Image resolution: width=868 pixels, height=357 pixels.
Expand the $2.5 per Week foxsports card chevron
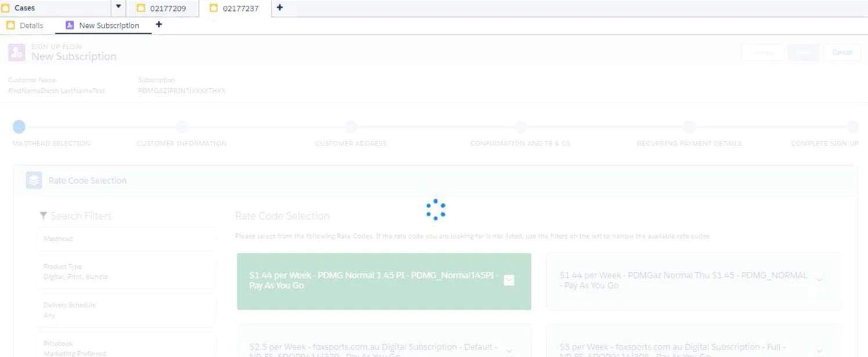click(509, 351)
